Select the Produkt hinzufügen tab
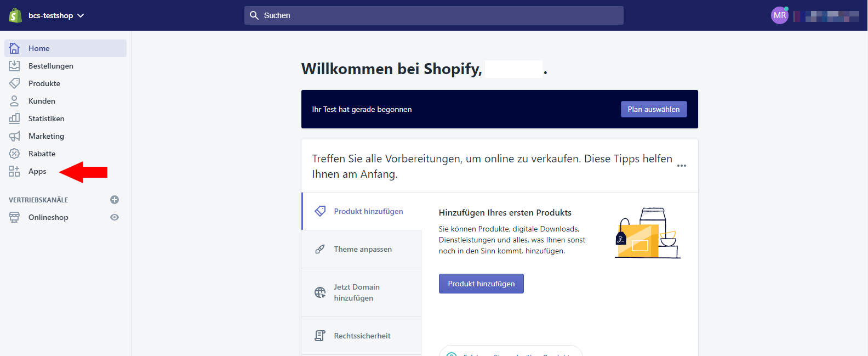The image size is (868, 356). coord(362,211)
